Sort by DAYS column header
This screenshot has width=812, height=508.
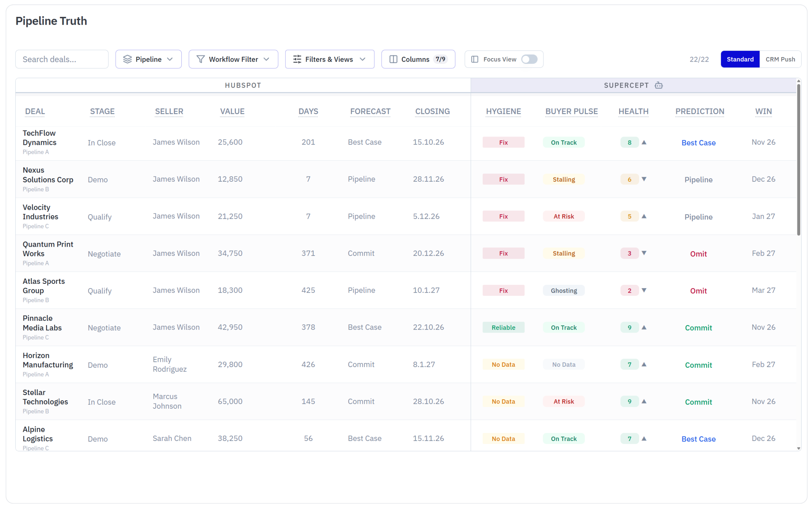(308, 111)
